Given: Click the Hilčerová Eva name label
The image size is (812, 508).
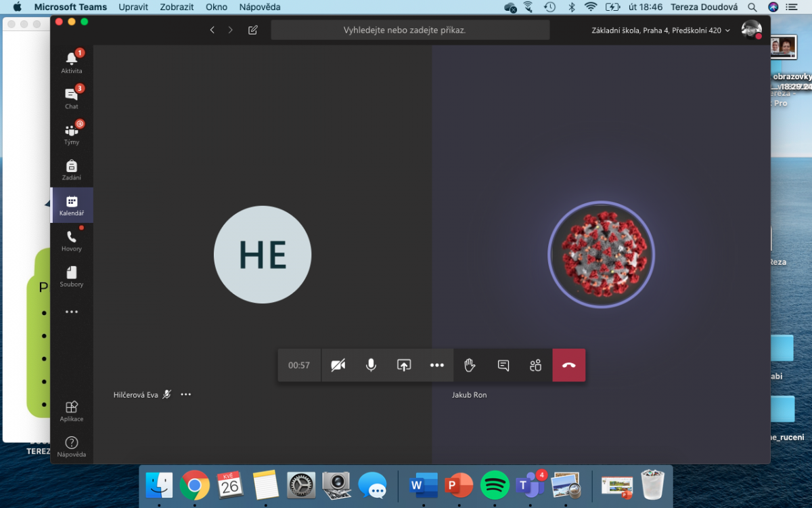Looking at the screenshot, I should click(x=136, y=395).
